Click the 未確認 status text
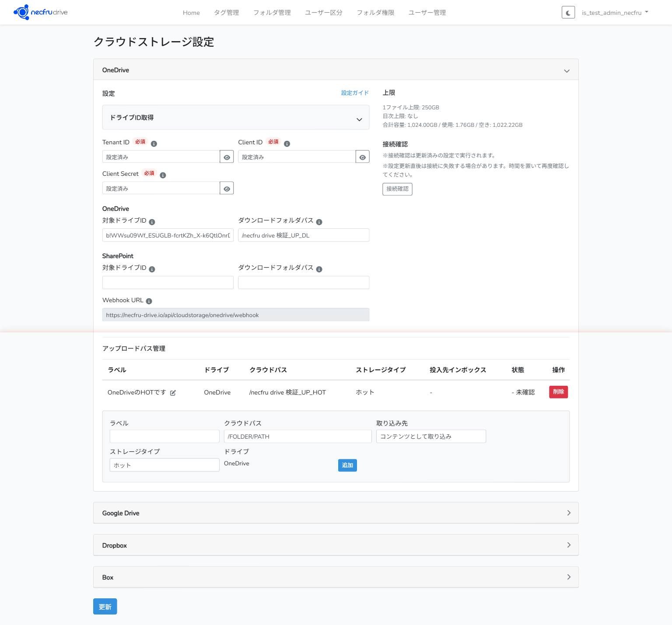 [x=525, y=392]
